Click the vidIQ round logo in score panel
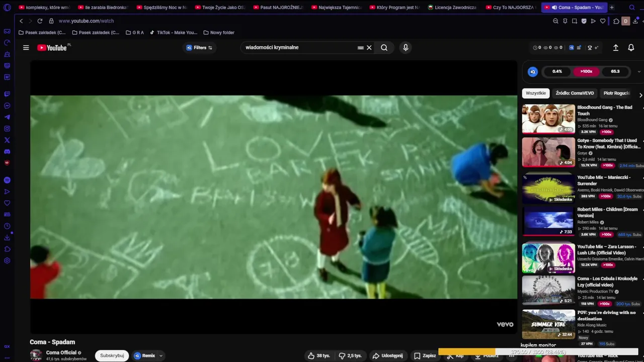The image size is (644, 362). 533,72
